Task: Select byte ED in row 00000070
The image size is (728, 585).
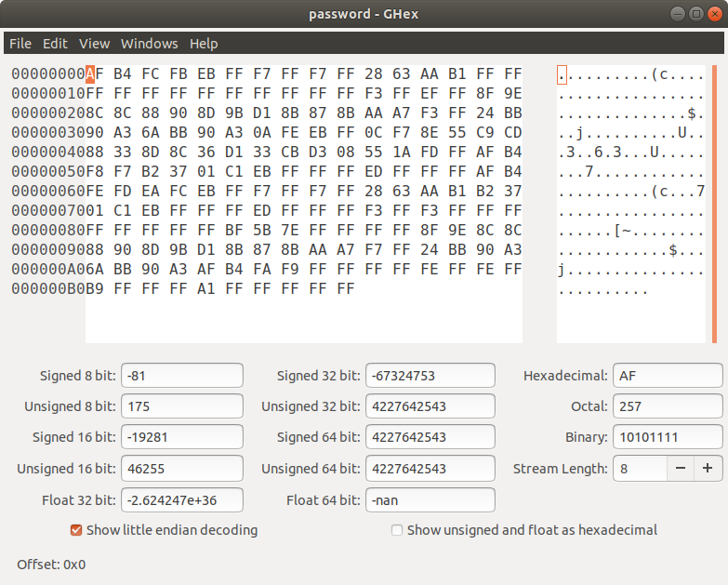Action: coord(262,210)
